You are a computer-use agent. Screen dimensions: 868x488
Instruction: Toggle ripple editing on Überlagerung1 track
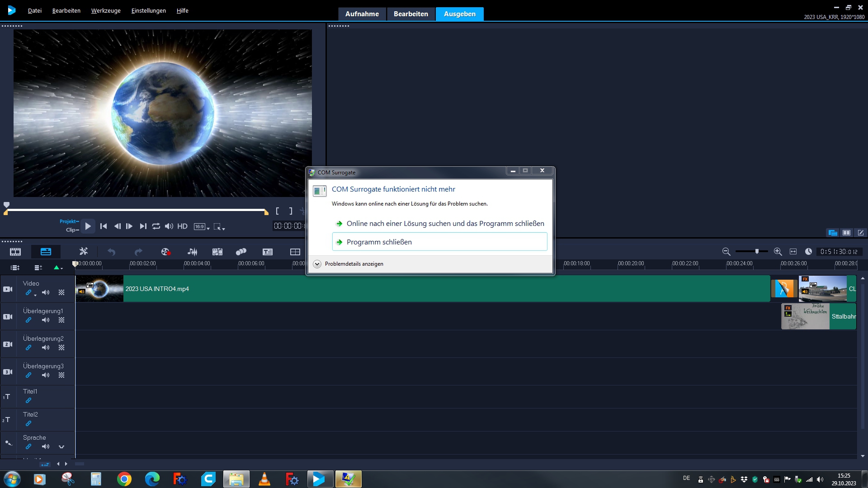pyautogui.click(x=28, y=320)
